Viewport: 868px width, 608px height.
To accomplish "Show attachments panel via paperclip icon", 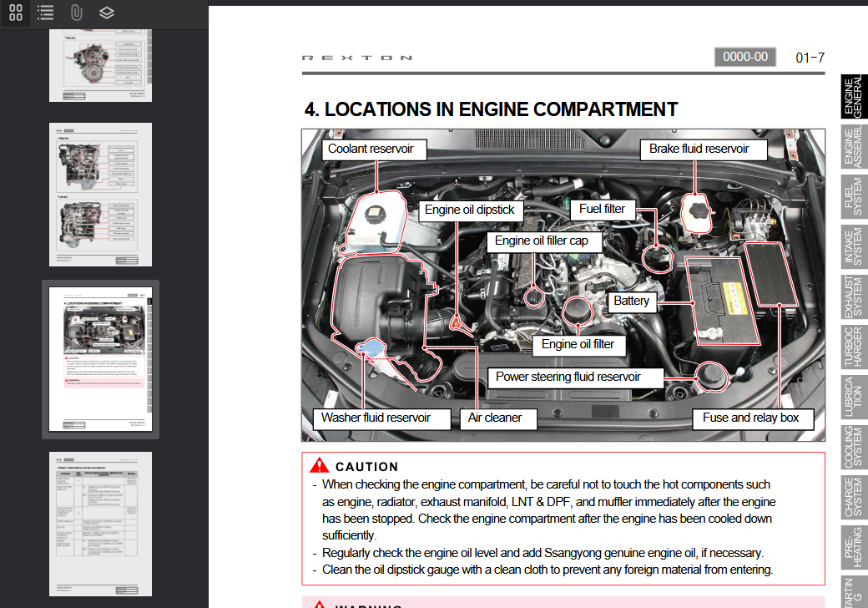I will pos(77,13).
